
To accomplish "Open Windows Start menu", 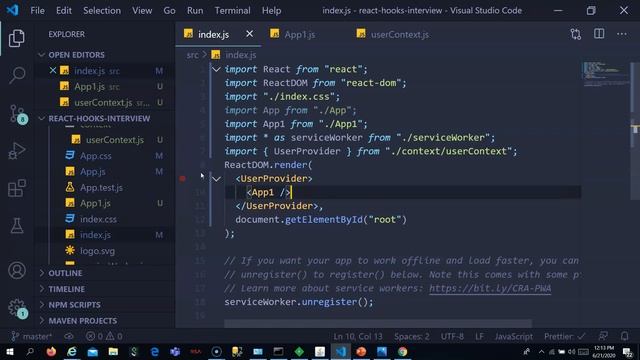I will (9, 351).
